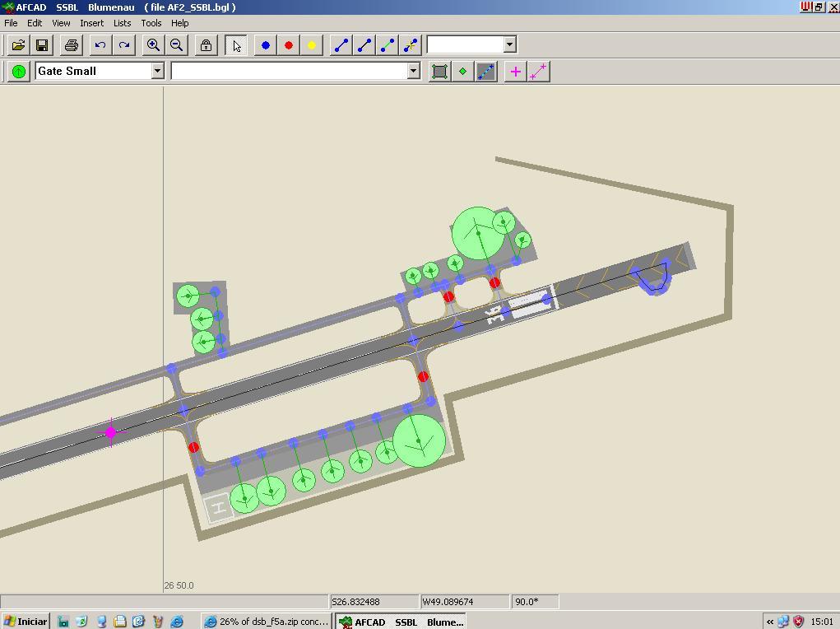Screen dimensions: 840x629
Task: Toggle the dashed blue apron edge tool
Action: click(486, 72)
